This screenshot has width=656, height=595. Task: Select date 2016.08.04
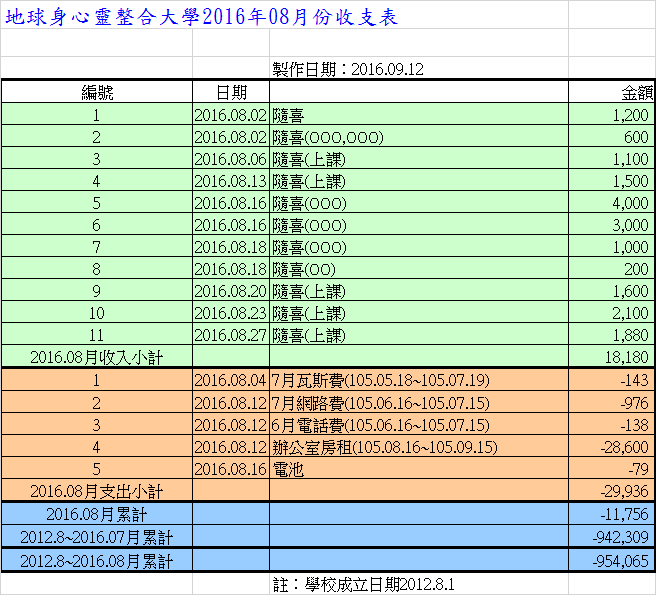tap(231, 380)
